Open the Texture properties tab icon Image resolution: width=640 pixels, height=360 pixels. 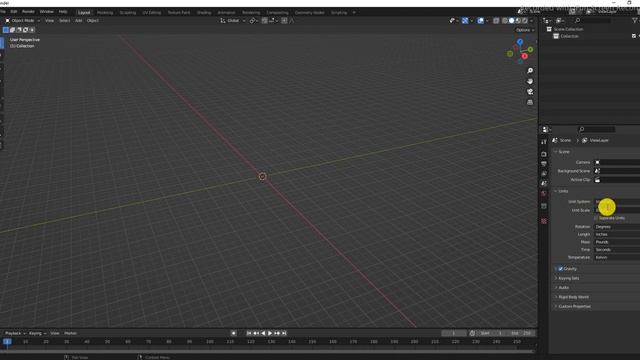544,221
